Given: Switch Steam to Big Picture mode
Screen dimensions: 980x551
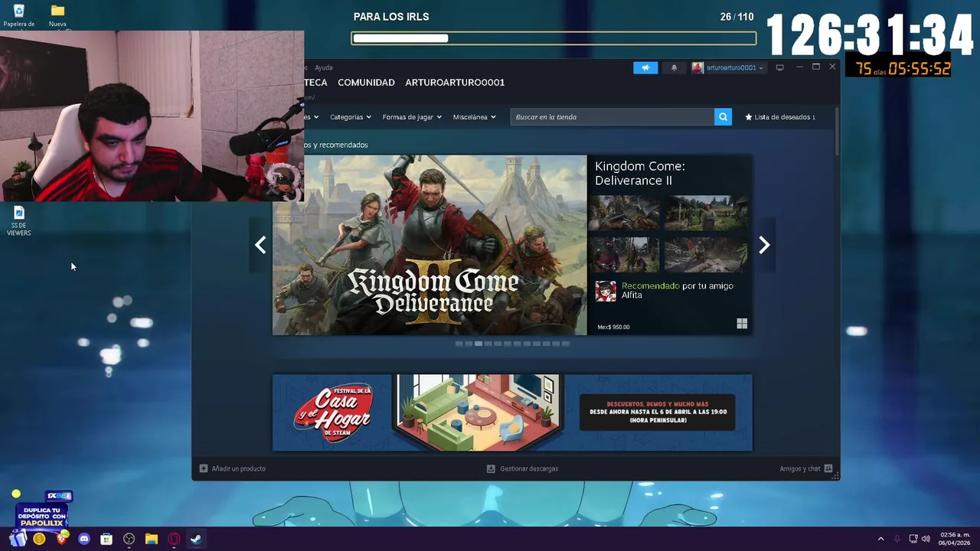Looking at the screenshot, I should click(779, 67).
